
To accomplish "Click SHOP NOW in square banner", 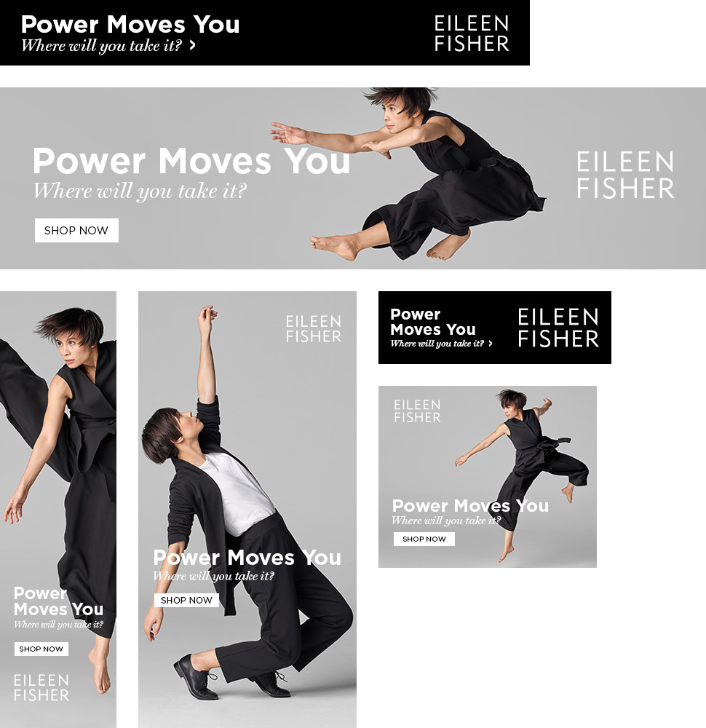I will tap(424, 539).
